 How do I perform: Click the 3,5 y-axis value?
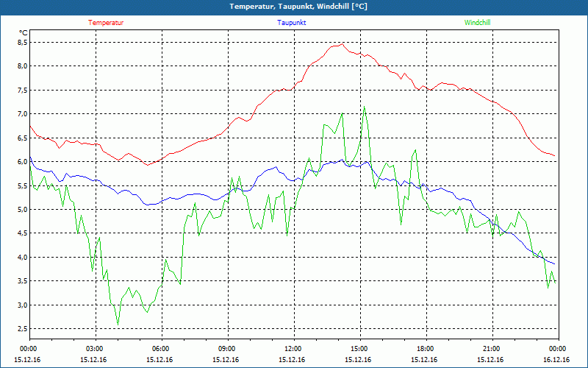(23, 281)
